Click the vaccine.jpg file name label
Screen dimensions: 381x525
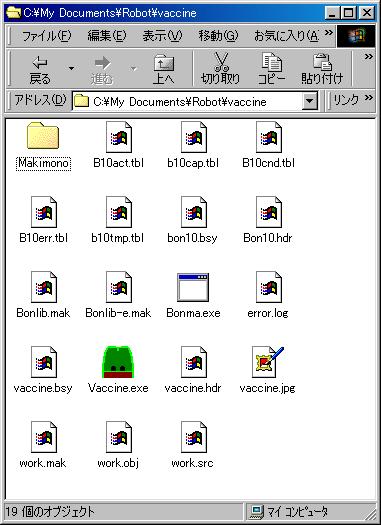click(268, 388)
